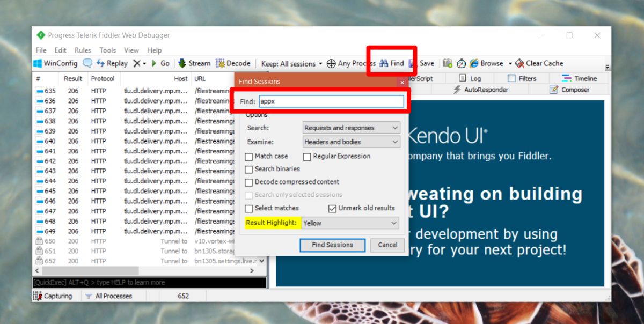This screenshot has width=644, height=324.
Task: Expand the Remove X dropdown arrow
Action: [x=144, y=63]
